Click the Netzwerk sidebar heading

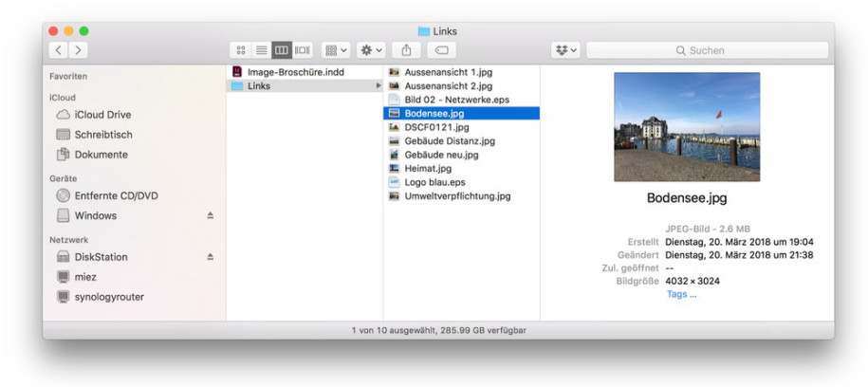pos(68,240)
